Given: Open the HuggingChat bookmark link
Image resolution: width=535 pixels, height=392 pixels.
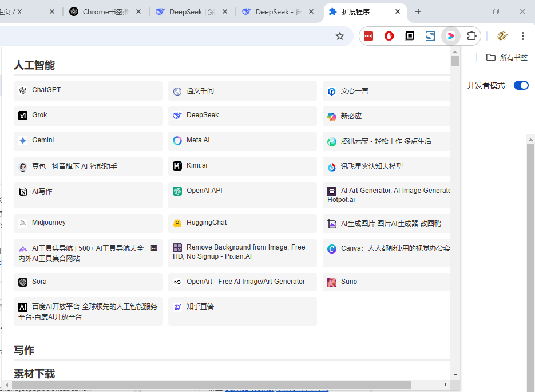Looking at the screenshot, I should (242, 223).
